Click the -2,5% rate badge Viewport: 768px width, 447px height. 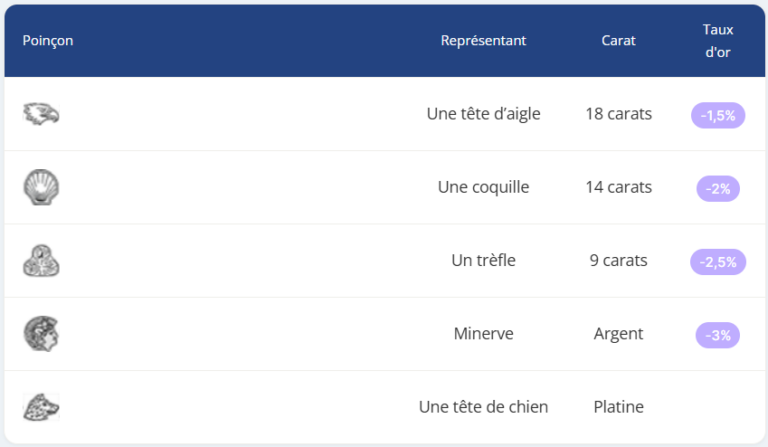[x=718, y=262]
